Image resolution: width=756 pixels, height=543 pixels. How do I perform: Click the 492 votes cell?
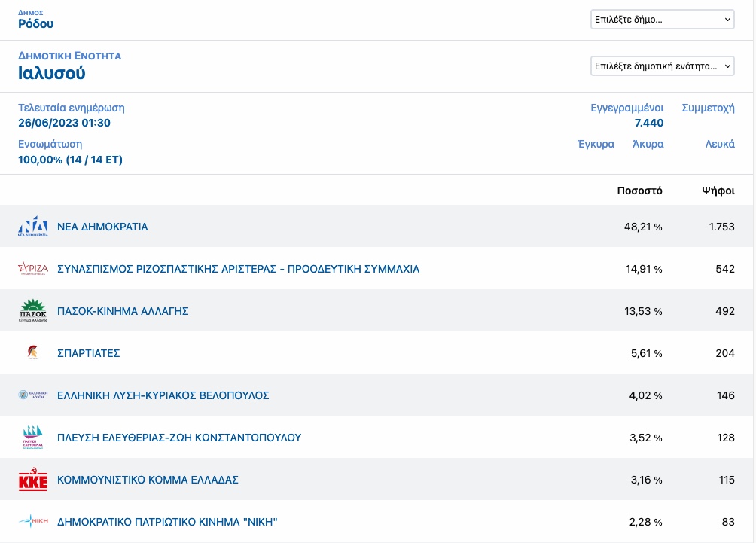click(x=725, y=311)
